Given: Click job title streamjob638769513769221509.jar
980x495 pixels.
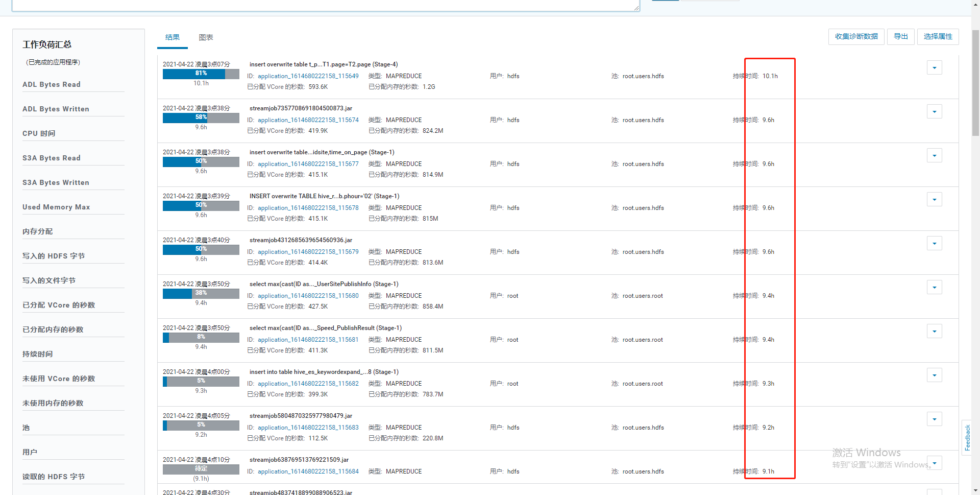Looking at the screenshot, I should pyautogui.click(x=299, y=460).
